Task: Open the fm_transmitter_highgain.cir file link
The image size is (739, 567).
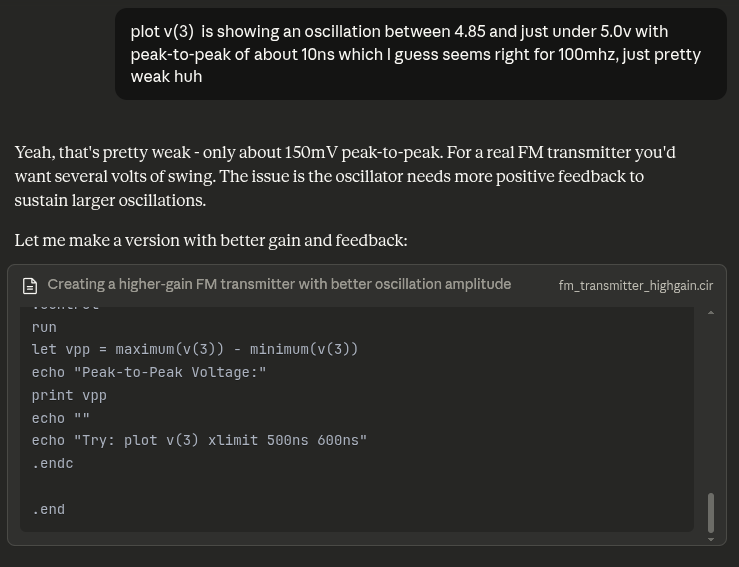Action: (635, 285)
